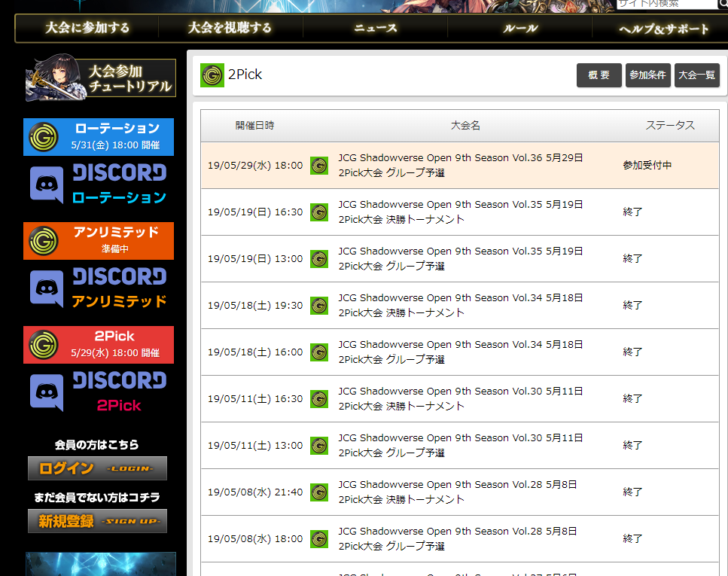Image resolution: width=728 pixels, height=576 pixels.
Task: Open the 大会参加チュートリアル banner
Action: [x=100, y=78]
